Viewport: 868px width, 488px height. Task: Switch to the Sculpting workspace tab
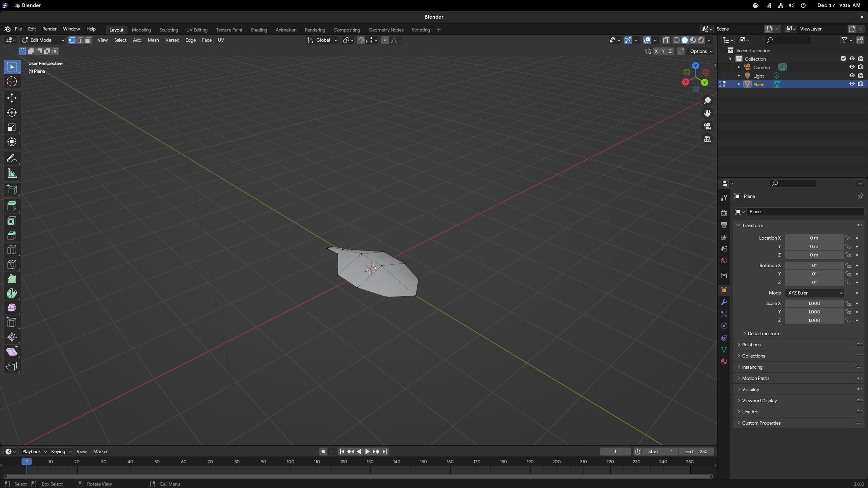(x=169, y=30)
